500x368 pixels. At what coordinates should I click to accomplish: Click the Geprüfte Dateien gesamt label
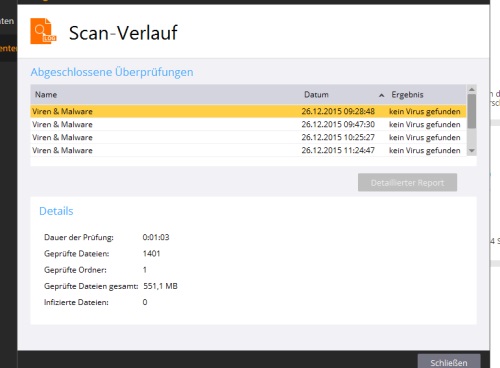pos(91,286)
